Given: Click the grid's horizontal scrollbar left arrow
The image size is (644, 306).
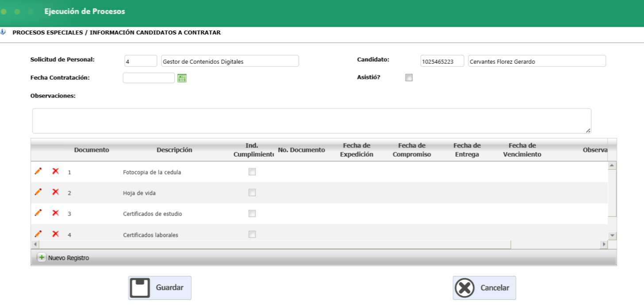Looking at the screenshot, I should coord(35,244).
